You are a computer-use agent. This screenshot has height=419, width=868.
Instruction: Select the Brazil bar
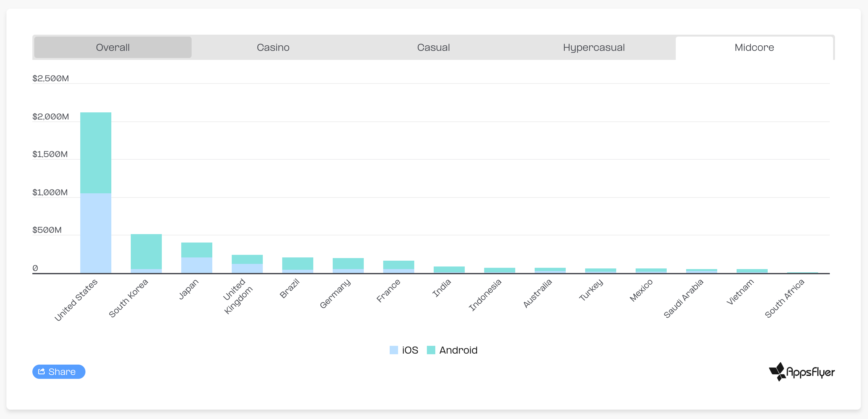click(x=297, y=265)
